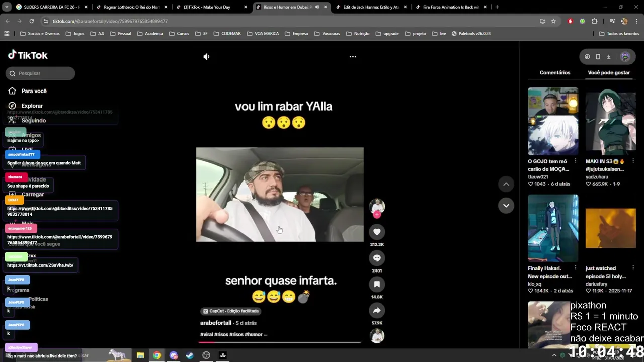Open the Comentários tab

click(555, 73)
